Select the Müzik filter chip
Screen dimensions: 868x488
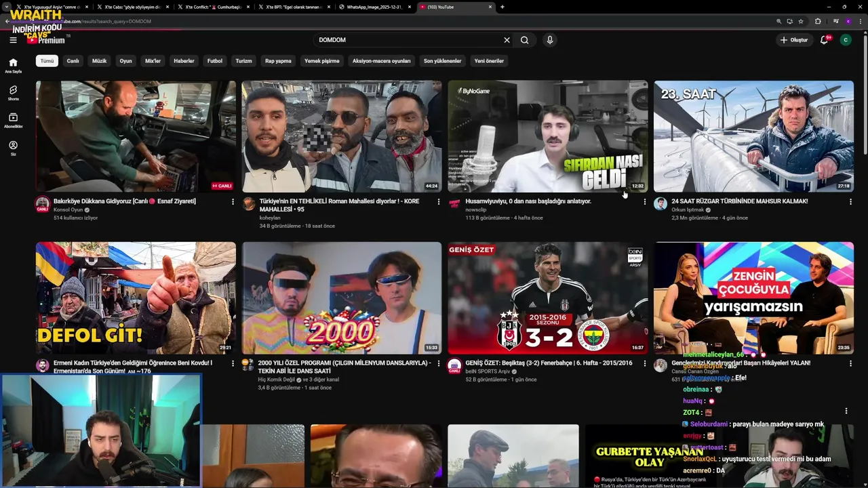click(x=99, y=61)
